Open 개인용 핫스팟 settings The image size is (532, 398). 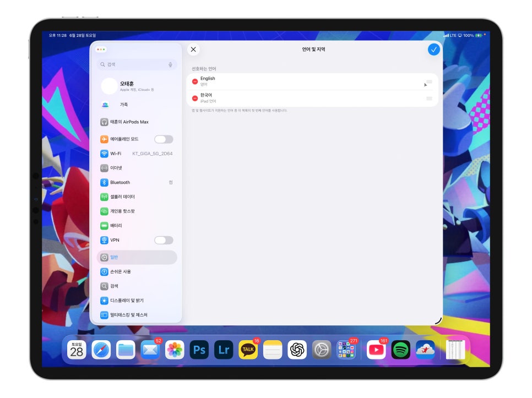point(137,211)
